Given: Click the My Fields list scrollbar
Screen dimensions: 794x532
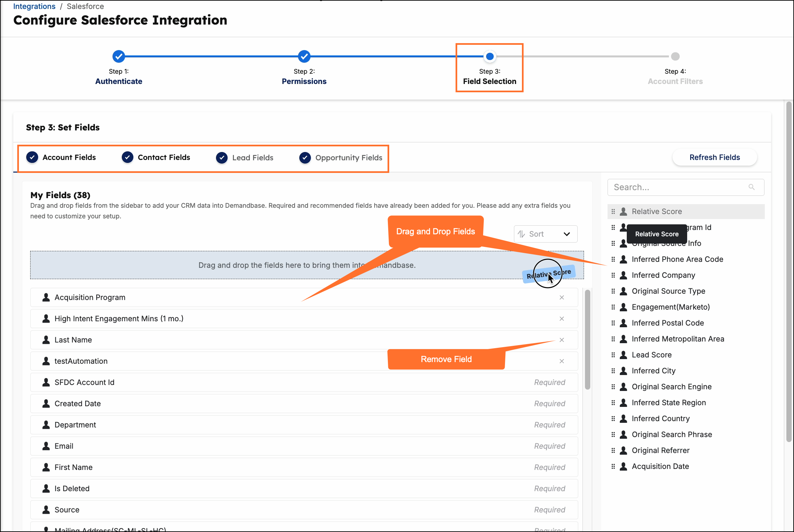Looking at the screenshot, I should click(587, 339).
